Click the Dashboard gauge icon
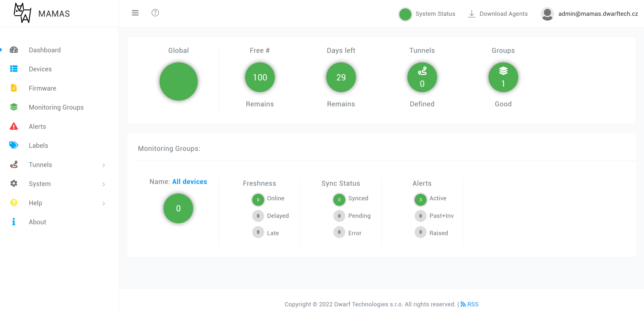 pyautogui.click(x=14, y=50)
